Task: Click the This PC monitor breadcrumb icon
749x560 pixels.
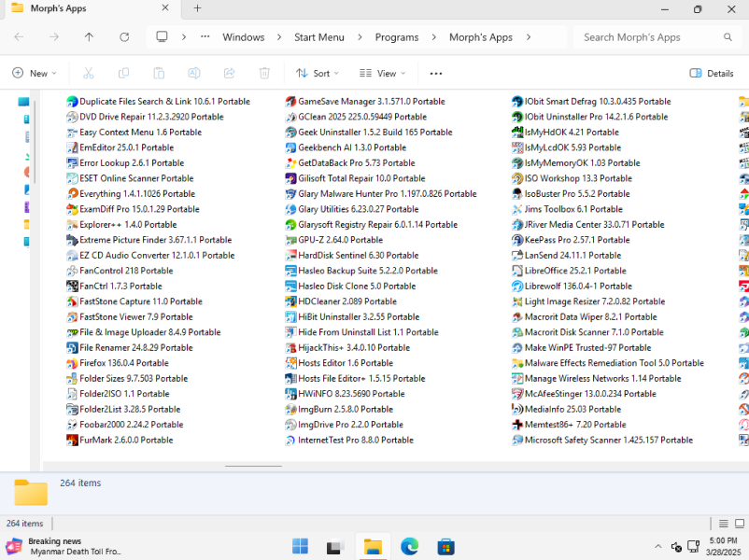Action: [x=162, y=36]
